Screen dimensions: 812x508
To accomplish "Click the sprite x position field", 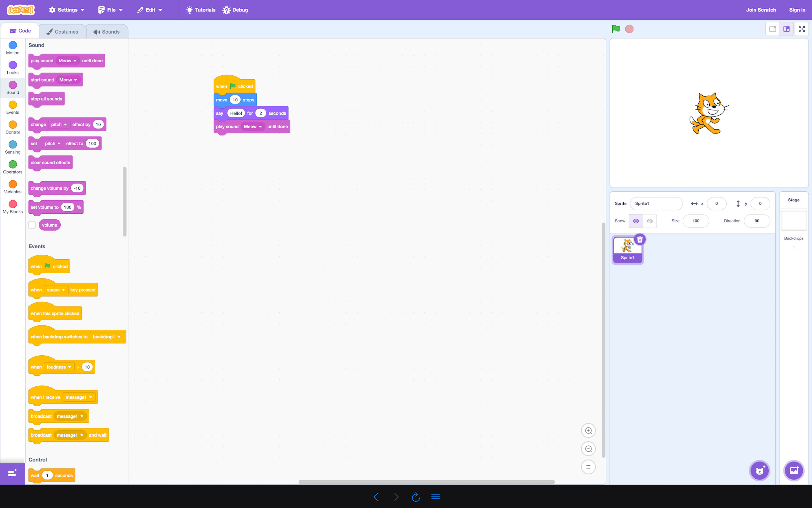I will coord(716,203).
